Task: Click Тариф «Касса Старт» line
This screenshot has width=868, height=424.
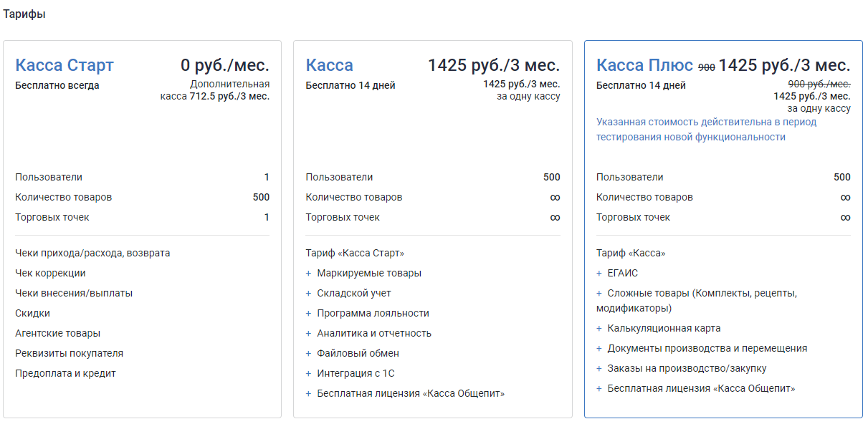Action: point(355,253)
